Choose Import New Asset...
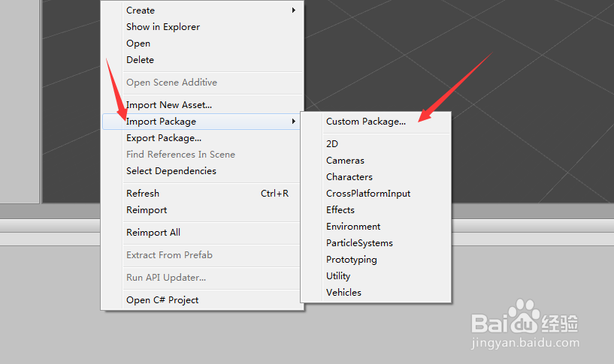Image resolution: width=614 pixels, height=364 pixels. pyautogui.click(x=202, y=105)
